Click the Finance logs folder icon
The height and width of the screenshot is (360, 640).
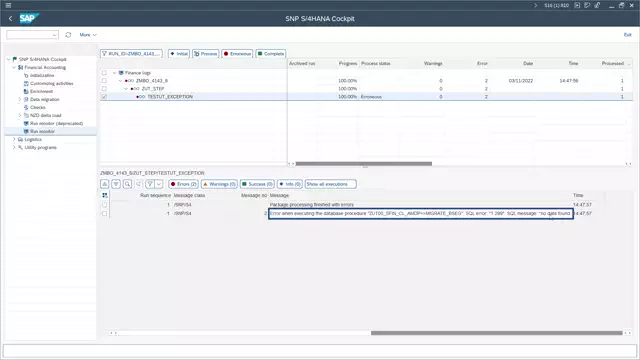(121, 73)
